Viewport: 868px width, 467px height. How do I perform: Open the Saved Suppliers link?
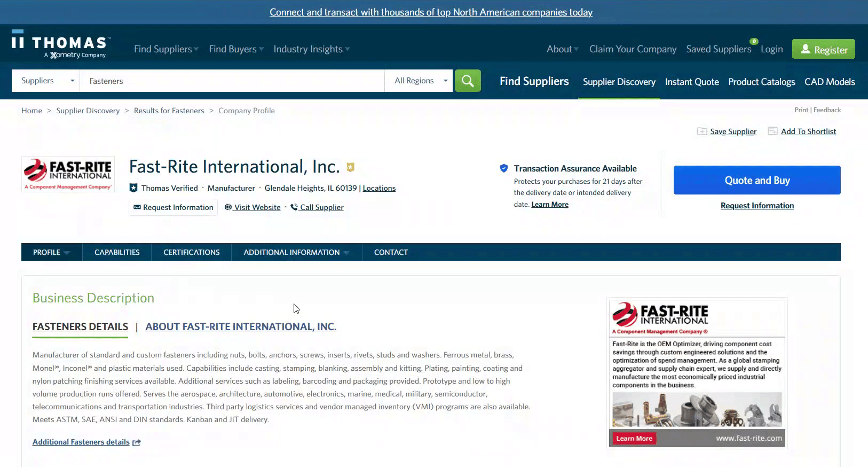719,49
